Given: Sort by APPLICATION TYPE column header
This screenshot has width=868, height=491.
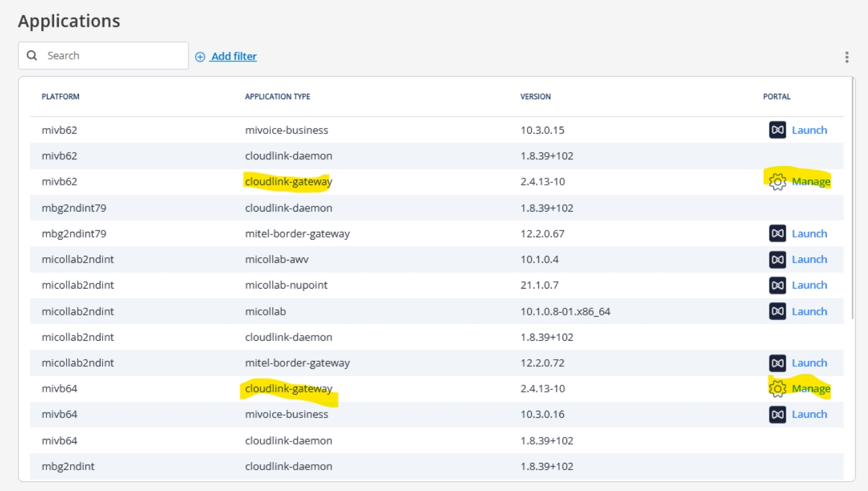Looking at the screenshot, I should click(277, 97).
